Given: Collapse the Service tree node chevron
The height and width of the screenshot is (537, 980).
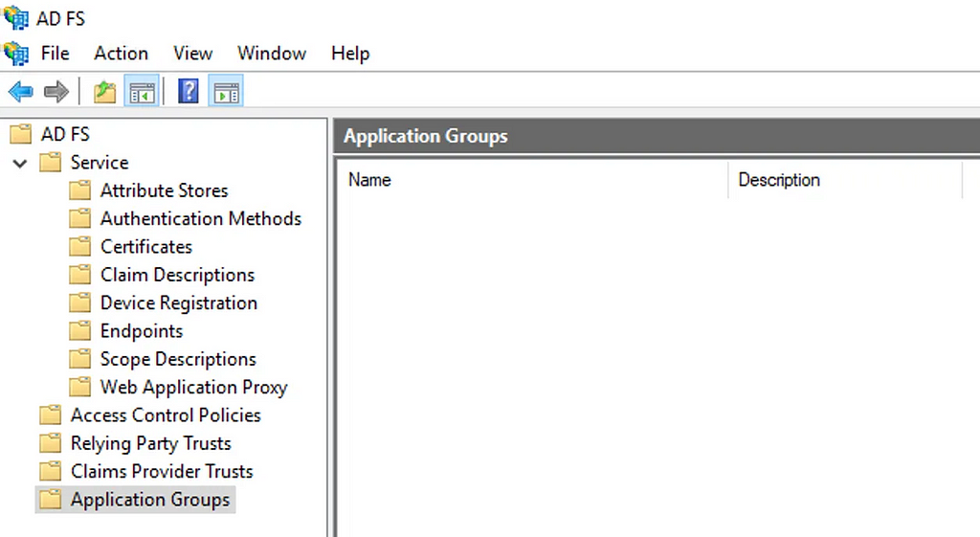Looking at the screenshot, I should [x=20, y=163].
